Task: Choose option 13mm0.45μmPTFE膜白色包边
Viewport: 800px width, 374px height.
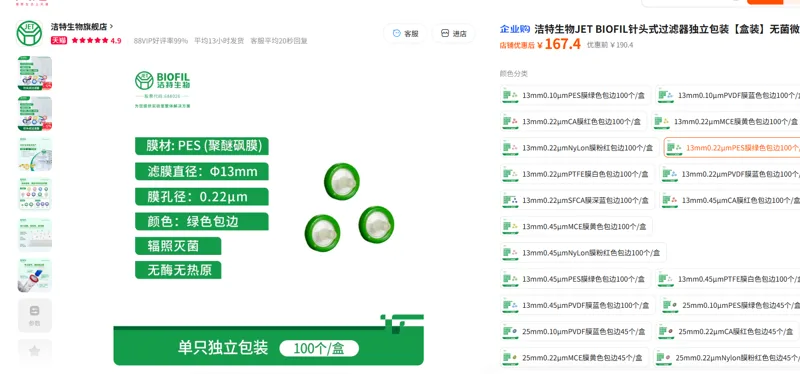Action: tap(728, 279)
